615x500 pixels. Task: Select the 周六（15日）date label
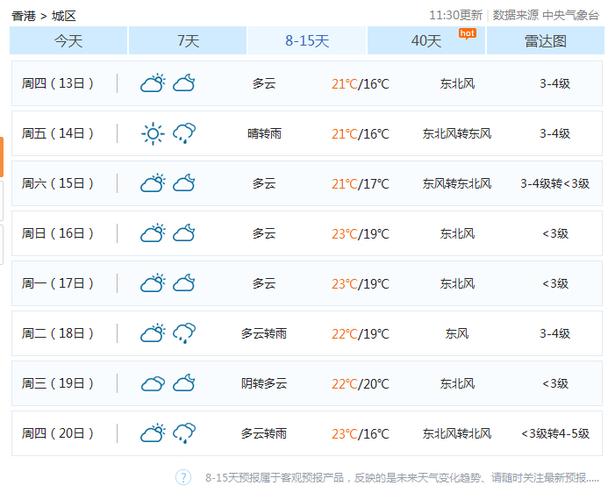click(x=58, y=183)
